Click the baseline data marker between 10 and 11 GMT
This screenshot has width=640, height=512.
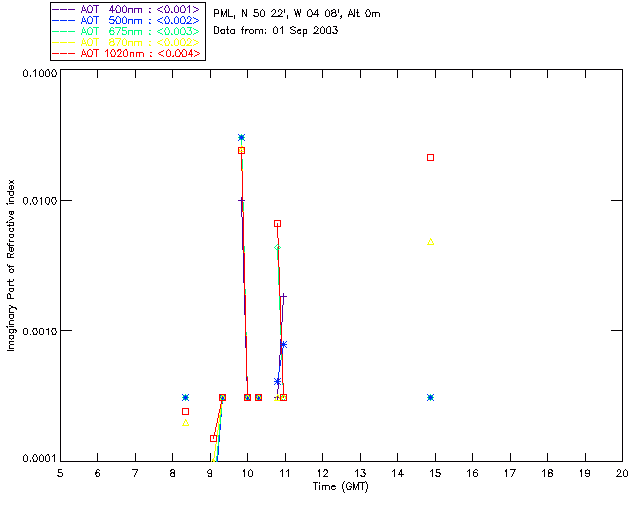coord(258,397)
